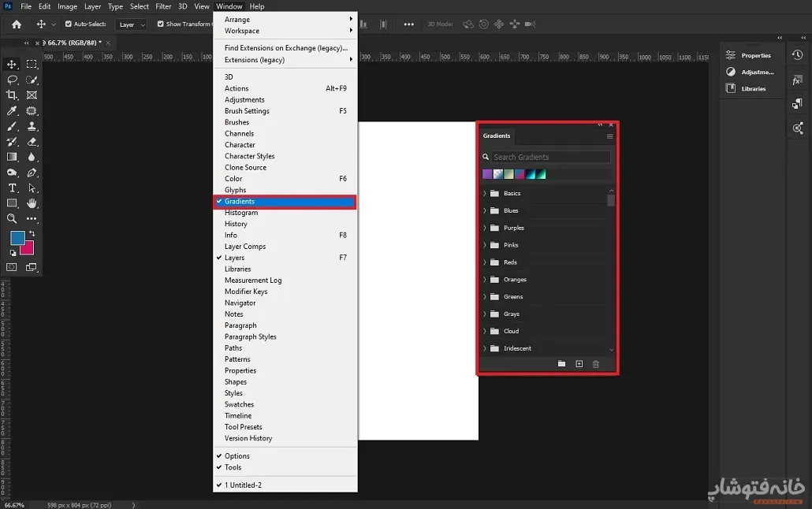The width and height of the screenshot is (812, 509).
Task: Select the Crop tool
Action: 12,95
